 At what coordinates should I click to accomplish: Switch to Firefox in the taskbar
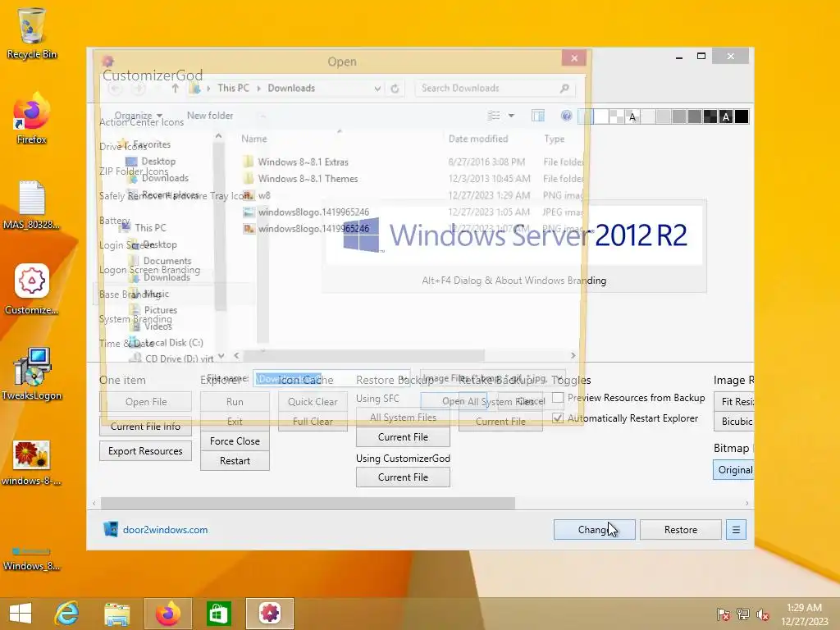pyautogui.click(x=168, y=614)
